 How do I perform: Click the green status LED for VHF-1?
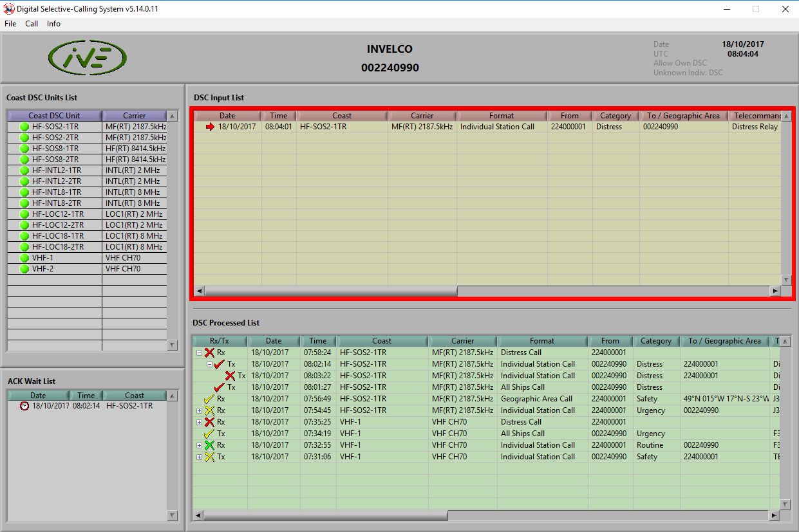point(24,258)
